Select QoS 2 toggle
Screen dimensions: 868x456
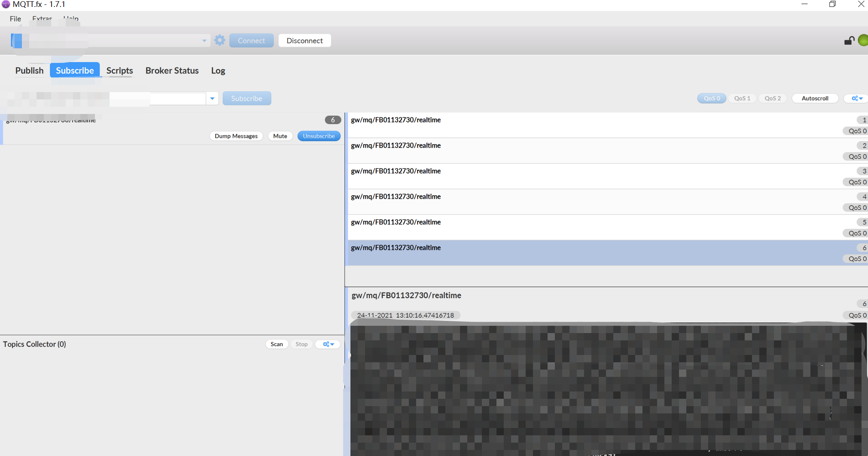(772, 99)
